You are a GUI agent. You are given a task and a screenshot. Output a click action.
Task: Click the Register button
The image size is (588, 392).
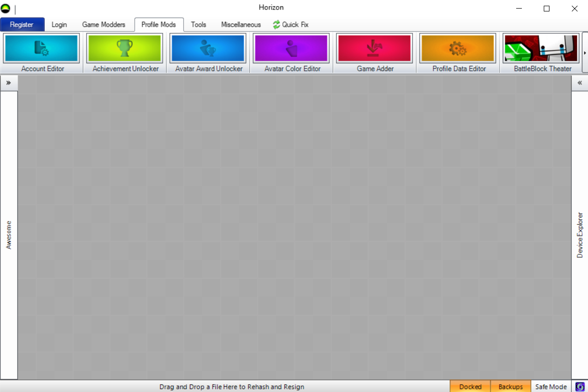(x=22, y=25)
